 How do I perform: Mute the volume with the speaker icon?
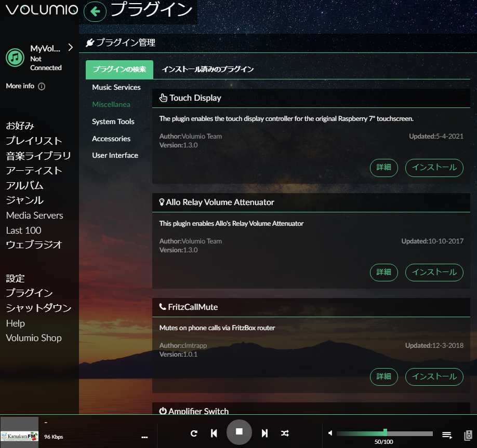tap(329, 433)
